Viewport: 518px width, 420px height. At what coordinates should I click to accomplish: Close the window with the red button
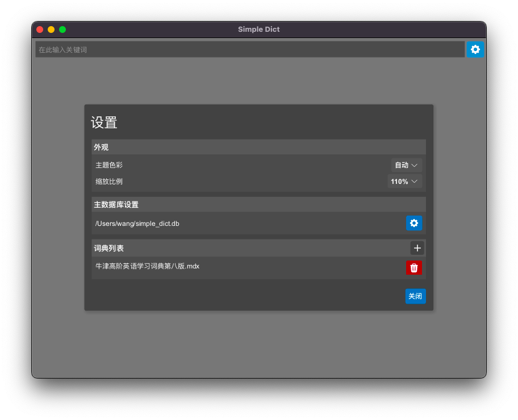click(40, 30)
